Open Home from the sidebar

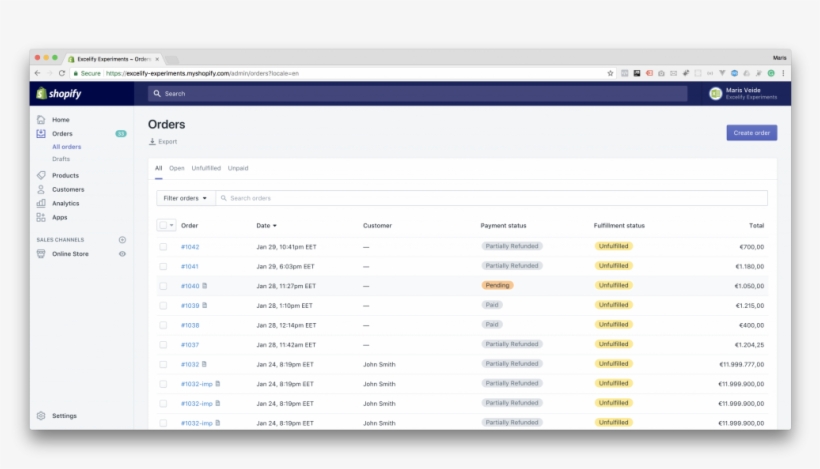tap(60, 120)
